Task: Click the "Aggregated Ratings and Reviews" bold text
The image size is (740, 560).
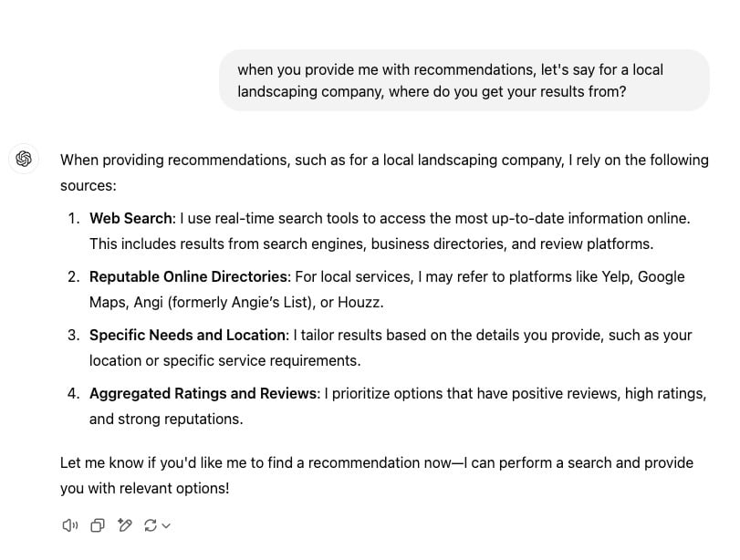Action: (203, 393)
